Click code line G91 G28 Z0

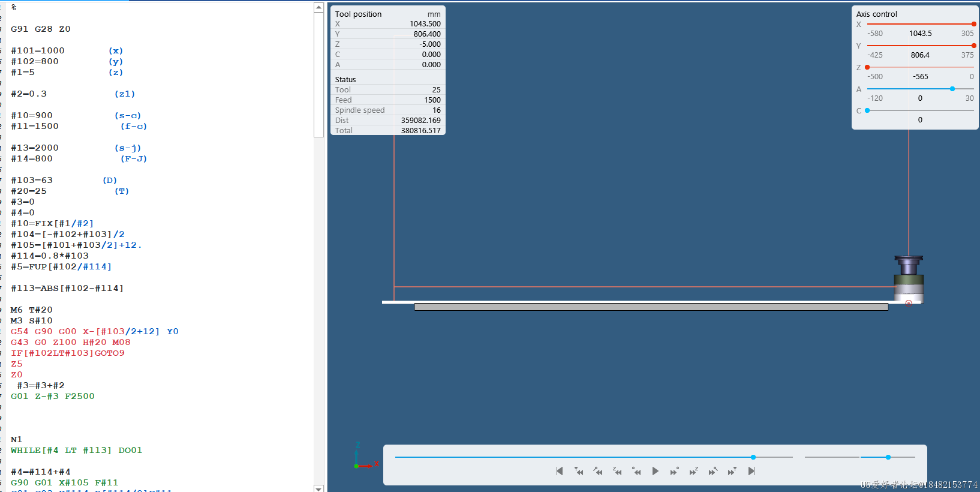pyautogui.click(x=41, y=29)
